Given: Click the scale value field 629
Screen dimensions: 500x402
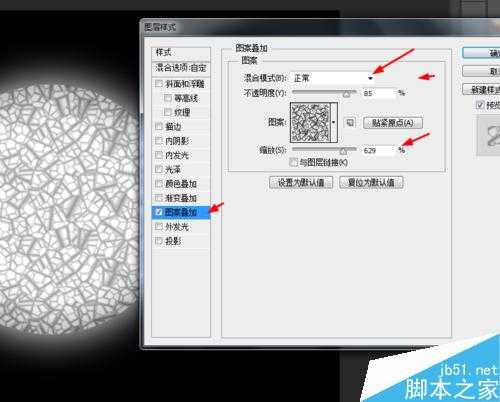Looking at the screenshot, I should [379, 151].
